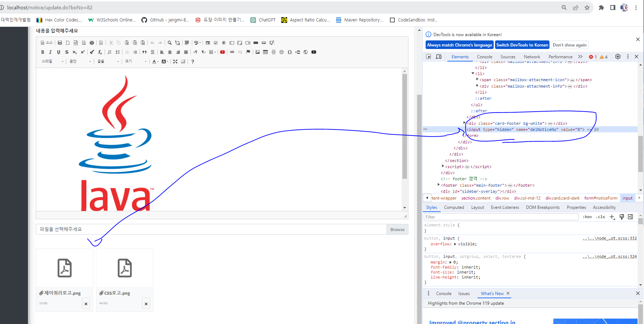The image size is (644, 324).
Task: Click the Export to PDF toolbar icon
Action: 76,43
